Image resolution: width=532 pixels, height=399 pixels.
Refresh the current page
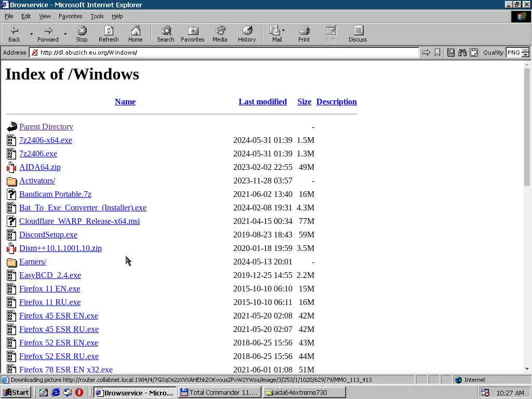[109, 34]
